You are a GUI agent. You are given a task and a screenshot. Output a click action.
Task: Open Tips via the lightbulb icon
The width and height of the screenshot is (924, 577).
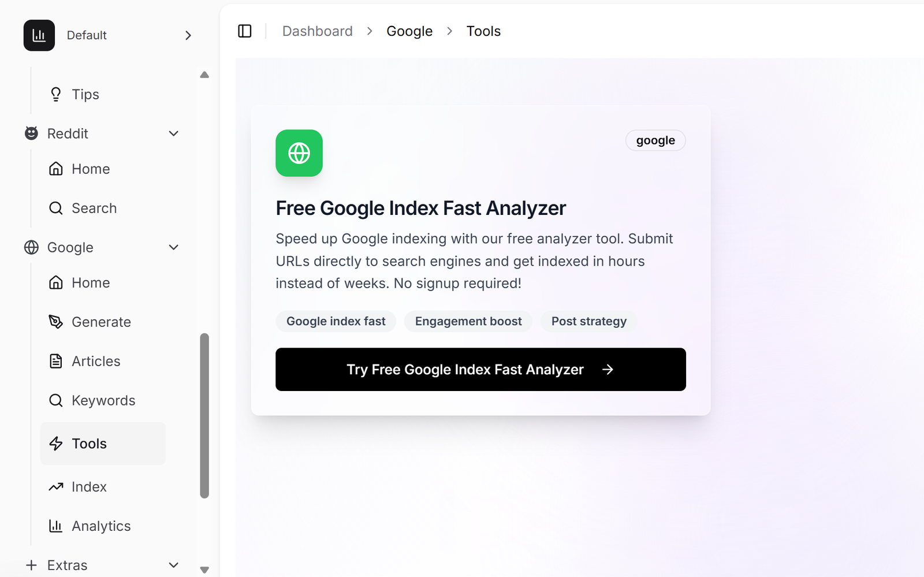tap(56, 94)
